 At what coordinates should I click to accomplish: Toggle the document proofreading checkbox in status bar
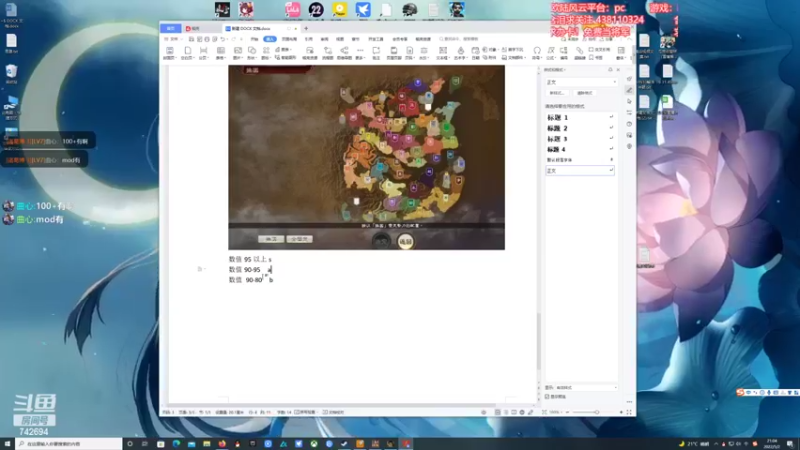325,412
